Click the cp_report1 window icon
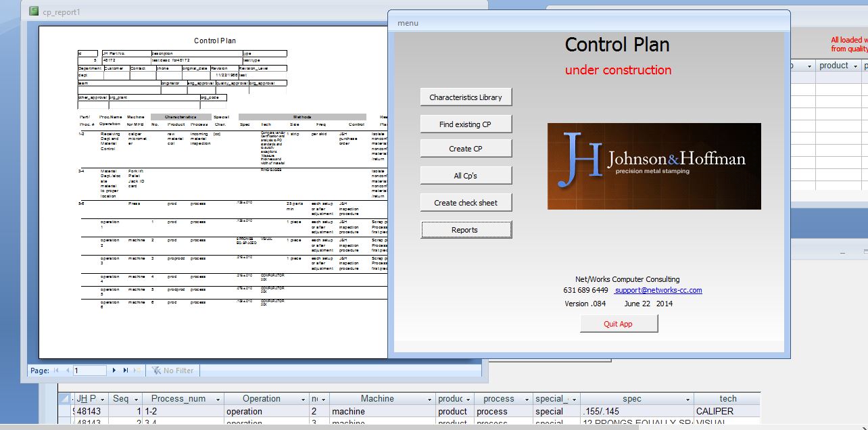The height and width of the screenshot is (430, 868). click(x=34, y=11)
